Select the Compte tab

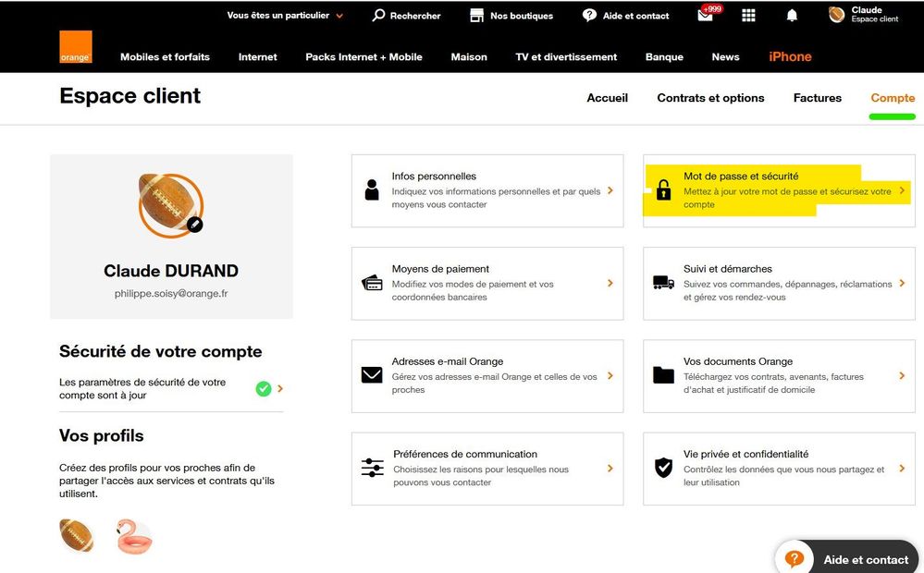point(893,98)
